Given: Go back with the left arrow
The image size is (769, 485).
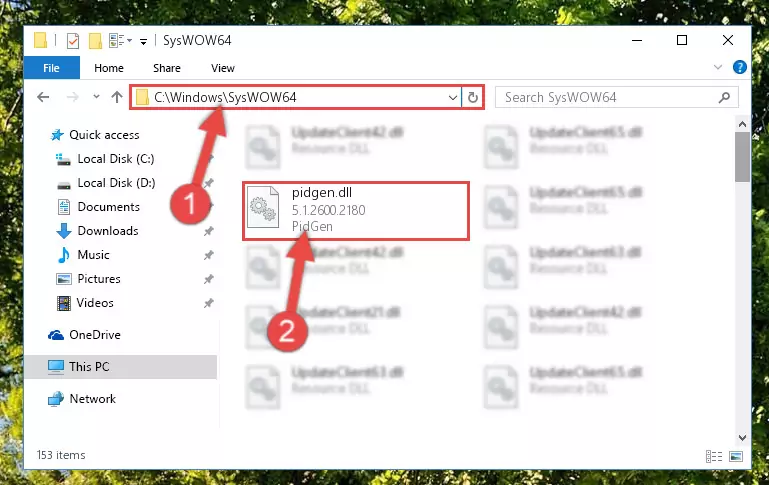Looking at the screenshot, I should 43,97.
